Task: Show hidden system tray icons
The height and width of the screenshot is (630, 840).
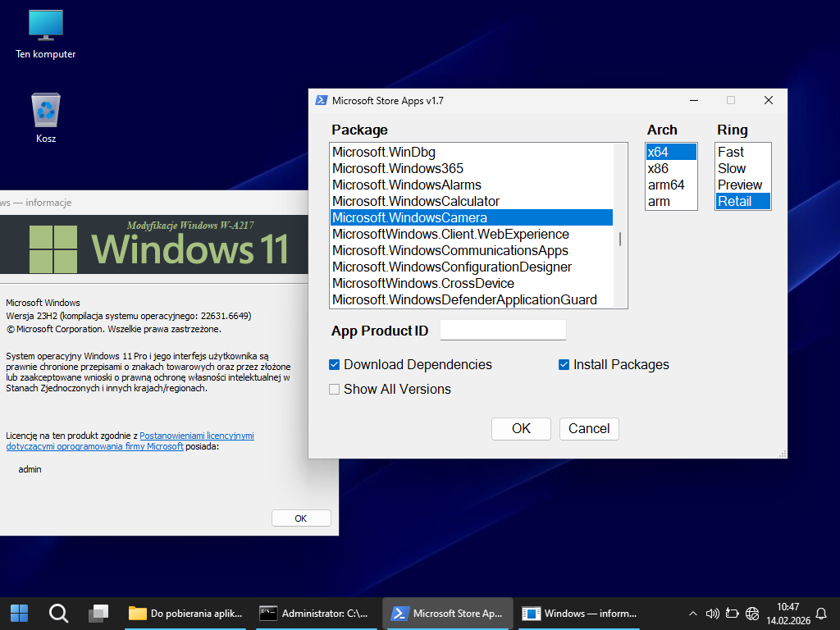Action: (692, 613)
